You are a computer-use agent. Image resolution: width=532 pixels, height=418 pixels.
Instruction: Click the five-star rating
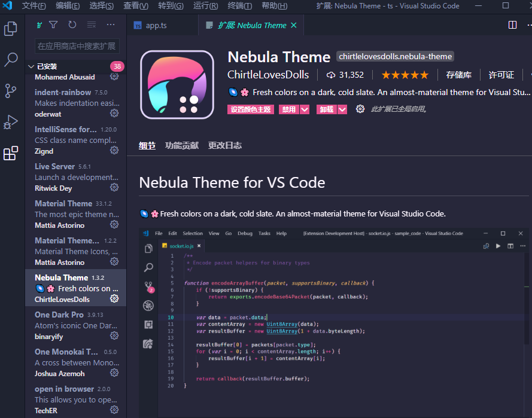point(405,75)
